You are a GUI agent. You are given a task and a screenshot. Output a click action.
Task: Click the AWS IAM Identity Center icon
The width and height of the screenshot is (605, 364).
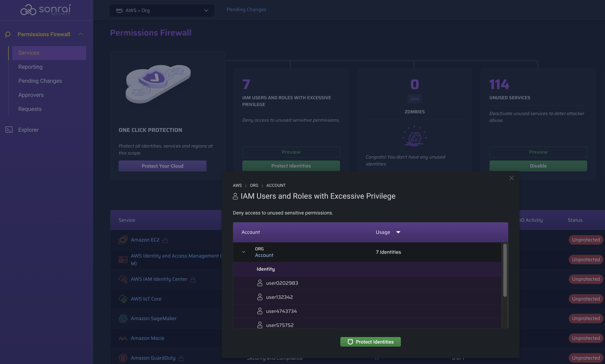pos(123,279)
